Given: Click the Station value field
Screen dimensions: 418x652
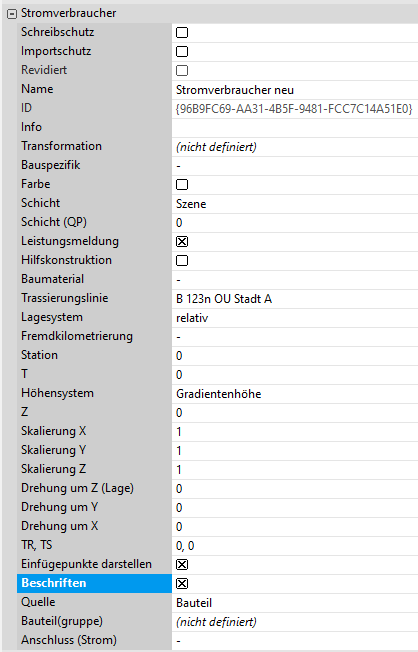Looking at the screenshot, I should (295, 356).
